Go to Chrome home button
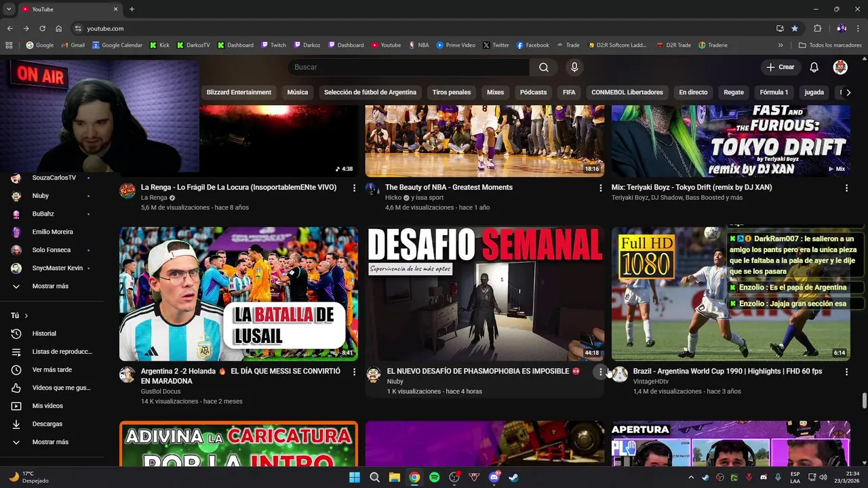Screen dimensions: 868x488 click(x=58, y=28)
